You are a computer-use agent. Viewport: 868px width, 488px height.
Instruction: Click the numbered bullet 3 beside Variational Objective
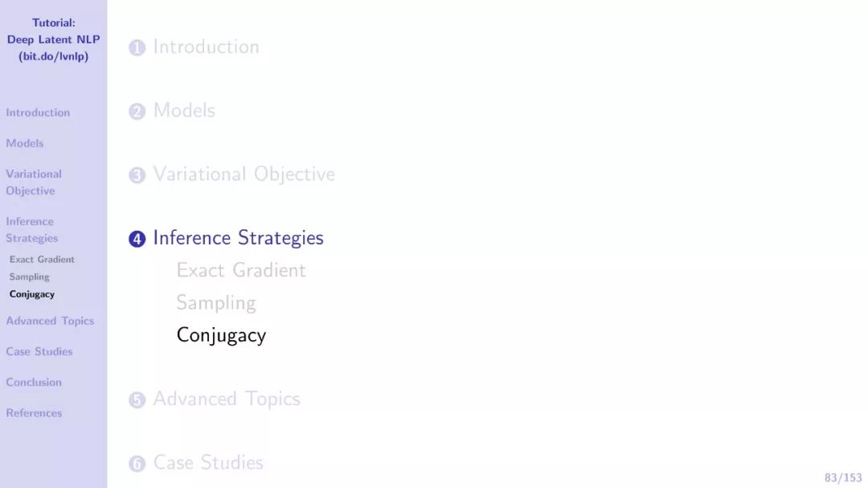pos(137,175)
